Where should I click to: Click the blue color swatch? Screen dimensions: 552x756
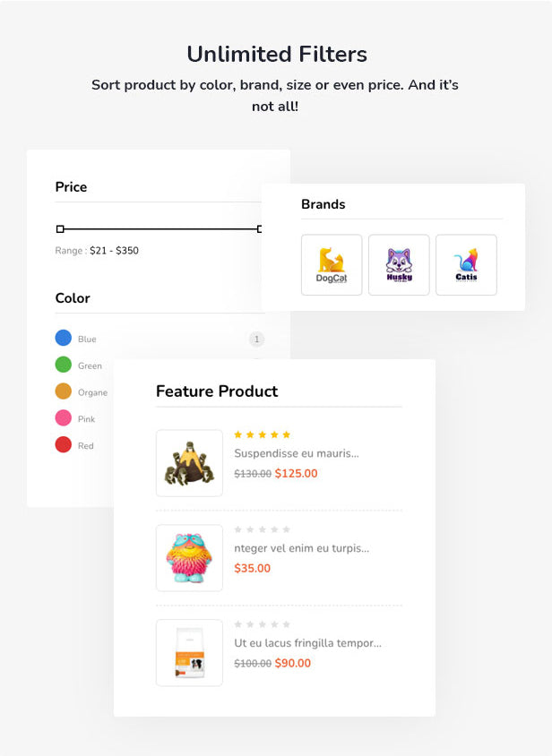(x=64, y=338)
